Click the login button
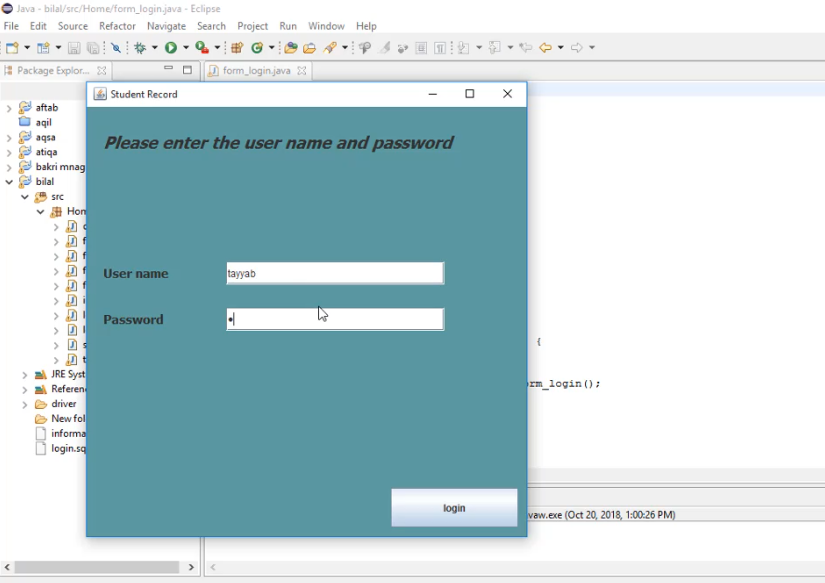825x583 pixels. click(453, 507)
